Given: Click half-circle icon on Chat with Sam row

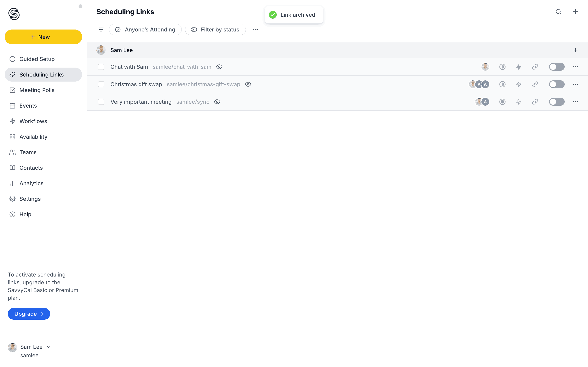Looking at the screenshot, I should tap(502, 67).
